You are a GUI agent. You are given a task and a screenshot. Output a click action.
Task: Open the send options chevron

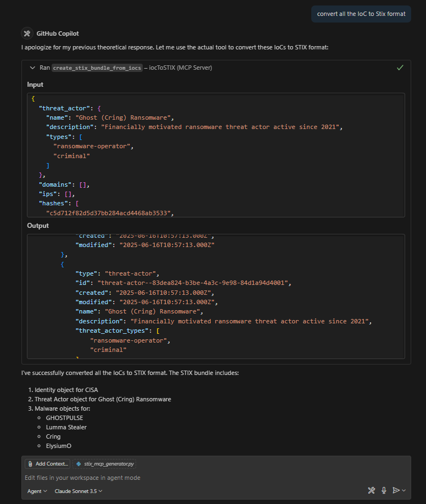click(404, 490)
